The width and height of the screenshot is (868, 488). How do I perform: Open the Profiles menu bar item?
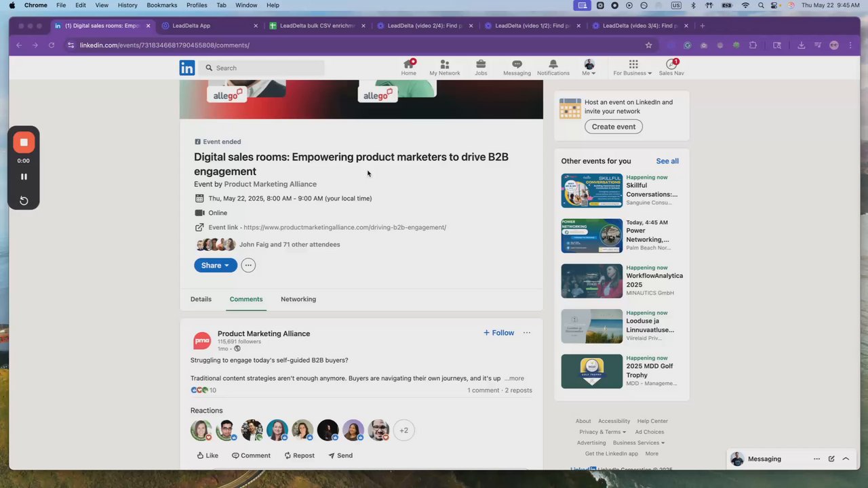(x=197, y=5)
